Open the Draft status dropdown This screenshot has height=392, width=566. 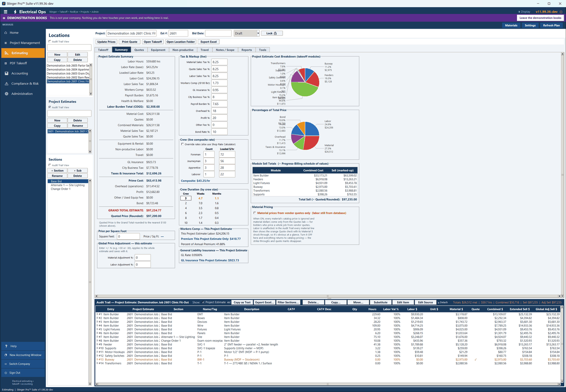258,33
